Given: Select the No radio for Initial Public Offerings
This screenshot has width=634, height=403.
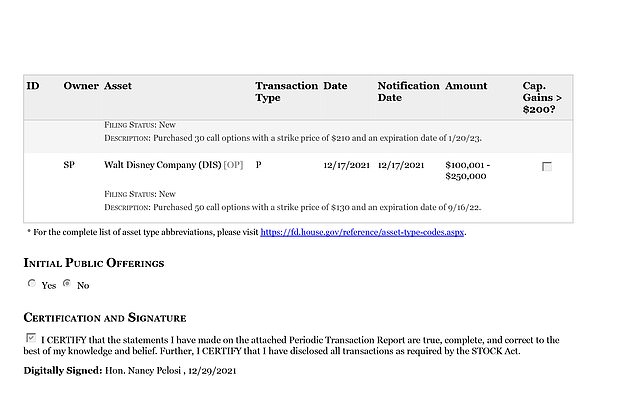Looking at the screenshot, I should tap(66, 284).
